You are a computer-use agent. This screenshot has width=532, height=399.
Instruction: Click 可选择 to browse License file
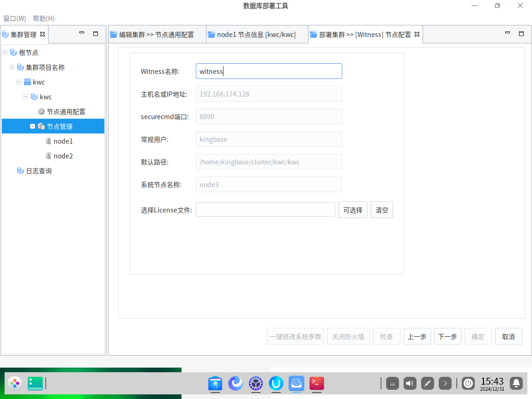point(353,210)
